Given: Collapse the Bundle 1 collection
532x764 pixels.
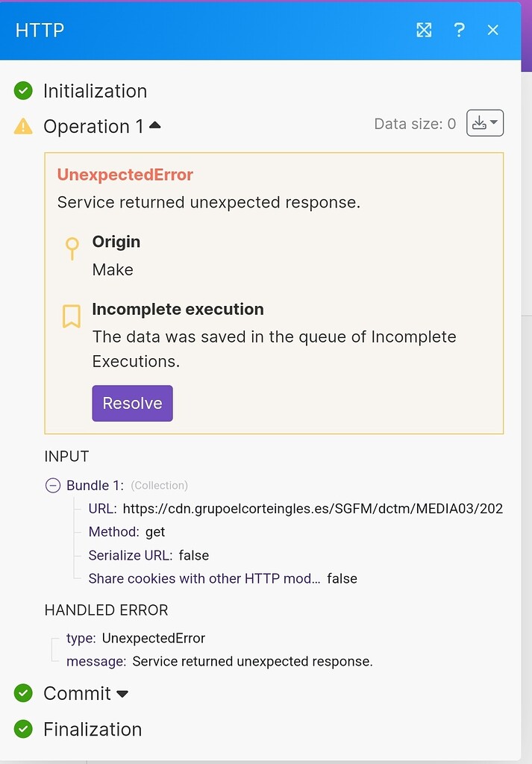Looking at the screenshot, I should [x=52, y=485].
